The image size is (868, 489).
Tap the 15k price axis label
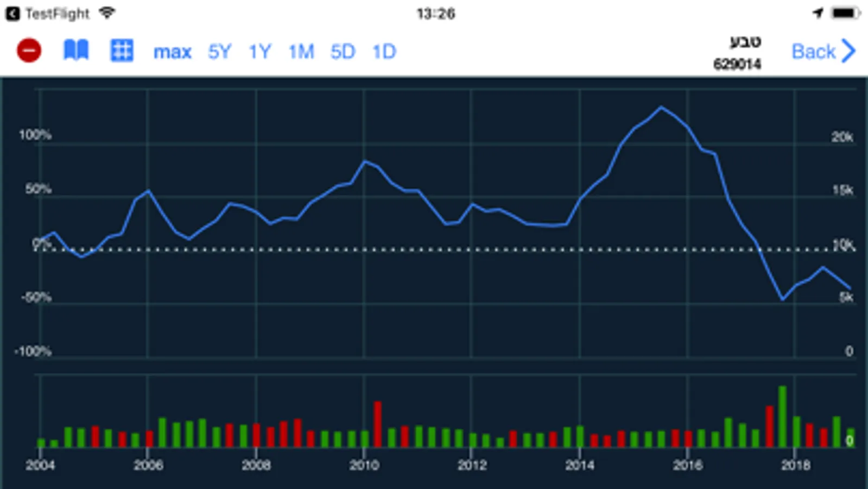[843, 190]
